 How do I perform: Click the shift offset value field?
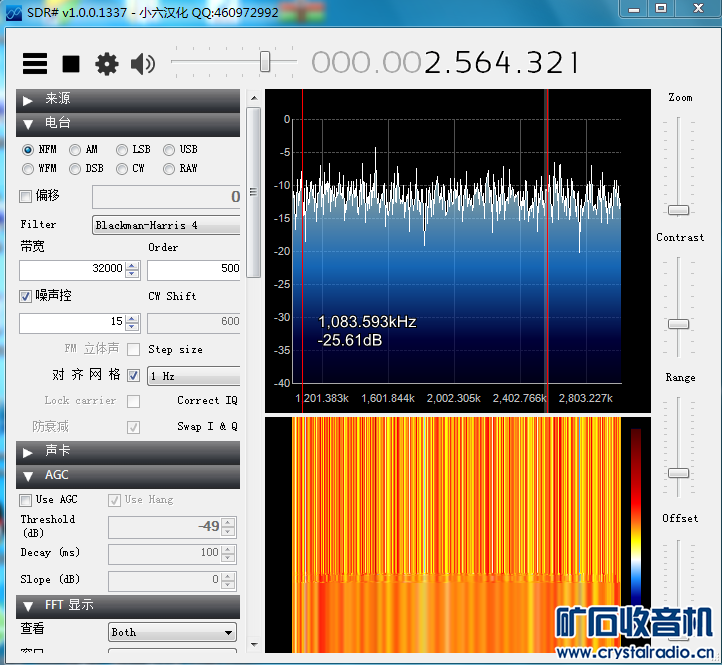166,197
